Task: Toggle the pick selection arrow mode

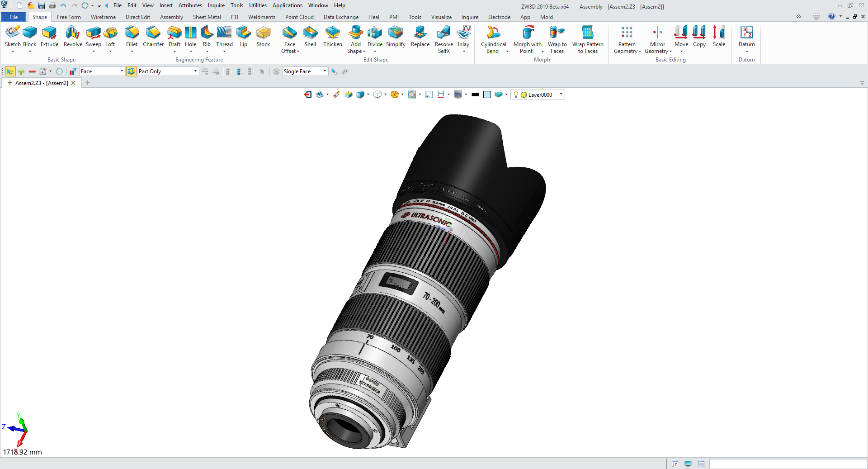Action: pos(10,71)
